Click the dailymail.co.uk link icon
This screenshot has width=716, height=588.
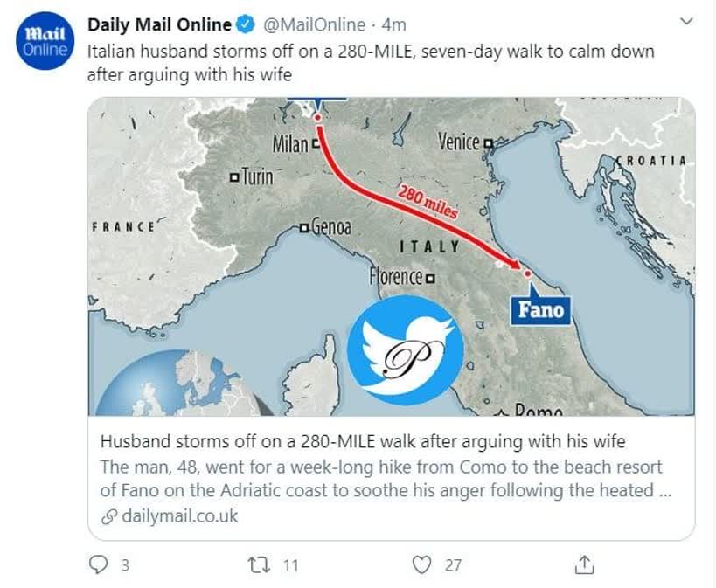pyautogui.click(x=109, y=517)
